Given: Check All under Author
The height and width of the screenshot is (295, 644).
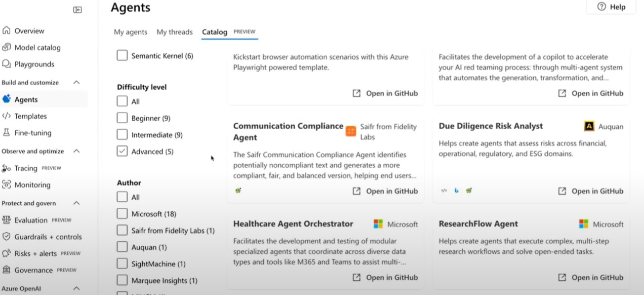Looking at the screenshot, I should pyautogui.click(x=122, y=197).
